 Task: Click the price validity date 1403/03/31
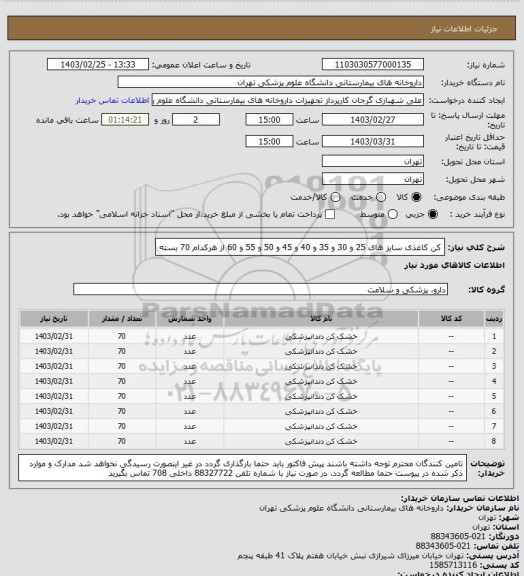pos(373,141)
